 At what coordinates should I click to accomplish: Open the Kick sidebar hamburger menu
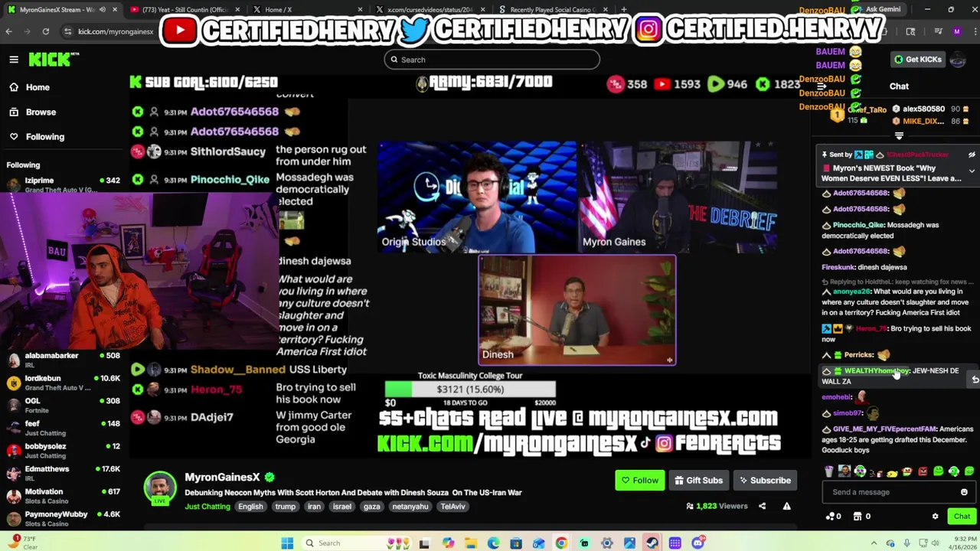[x=14, y=60]
